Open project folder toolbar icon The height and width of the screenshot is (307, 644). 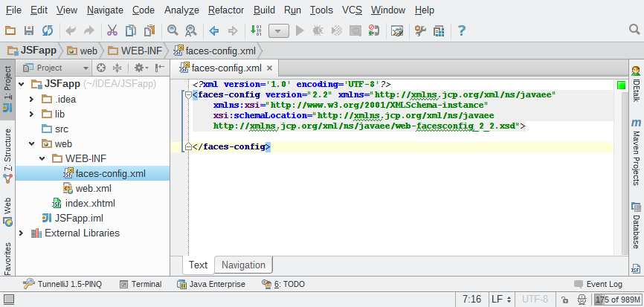(x=10, y=30)
